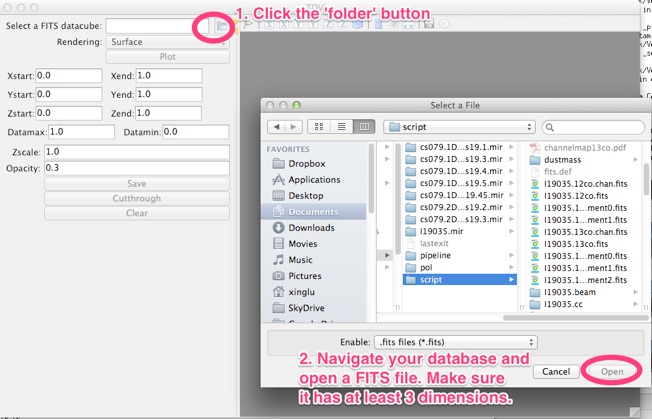Go back with the left arrow button
The height and width of the screenshot is (419, 652).
(275, 127)
